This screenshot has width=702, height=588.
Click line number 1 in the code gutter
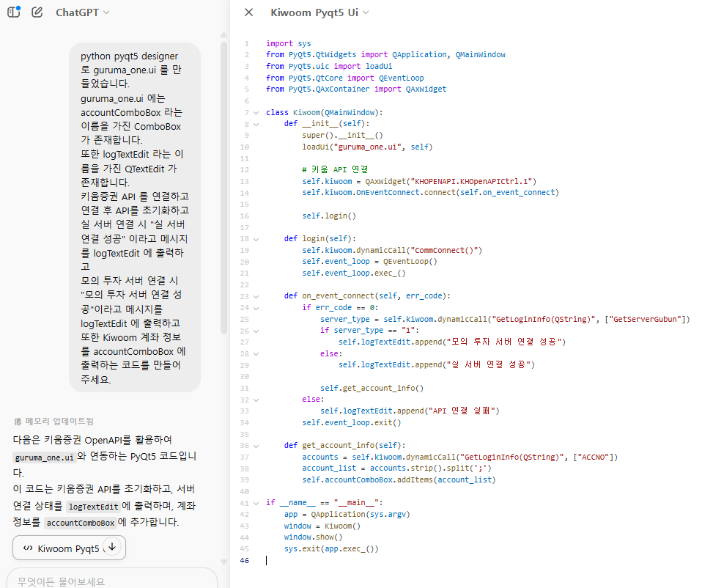pyautogui.click(x=247, y=44)
